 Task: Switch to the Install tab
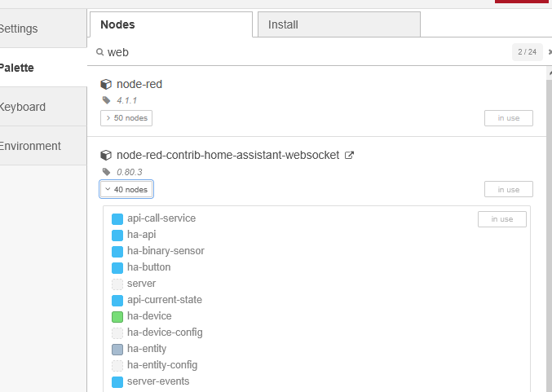click(x=338, y=24)
